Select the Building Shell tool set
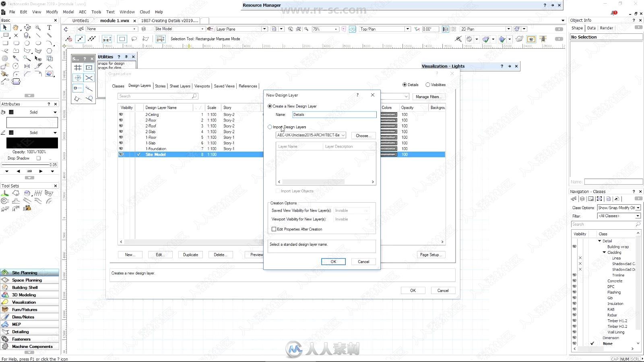Viewport: 644px width, 362px height. pyautogui.click(x=29, y=288)
